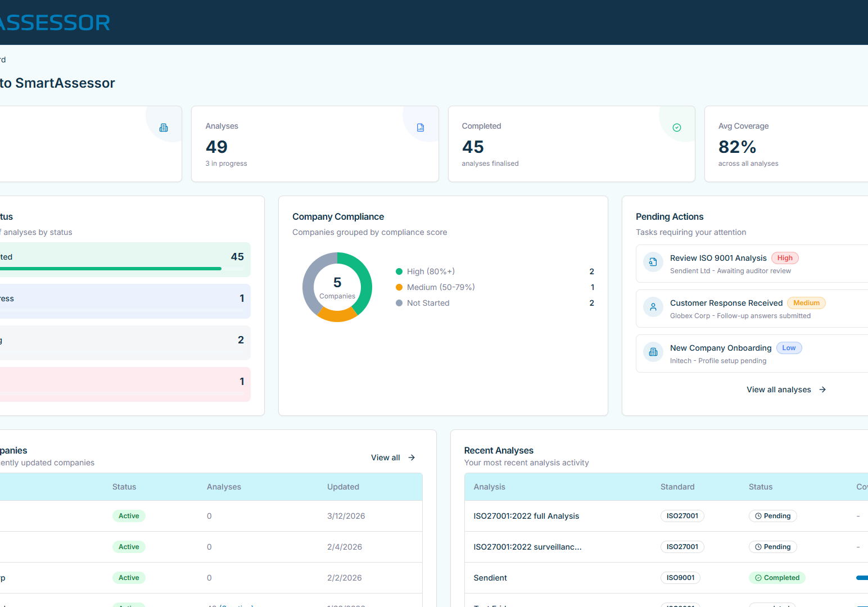The height and width of the screenshot is (607, 868).
Task: Select the document icon beside Review ISO 9001 Analysis
Action: click(653, 261)
